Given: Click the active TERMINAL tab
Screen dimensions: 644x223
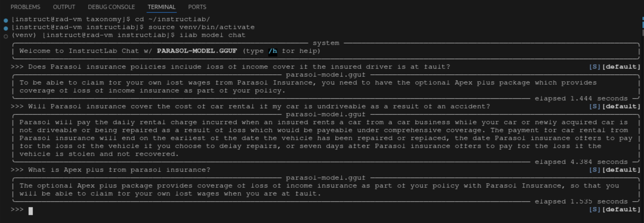Looking at the screenshot, I should coord(161,7).
